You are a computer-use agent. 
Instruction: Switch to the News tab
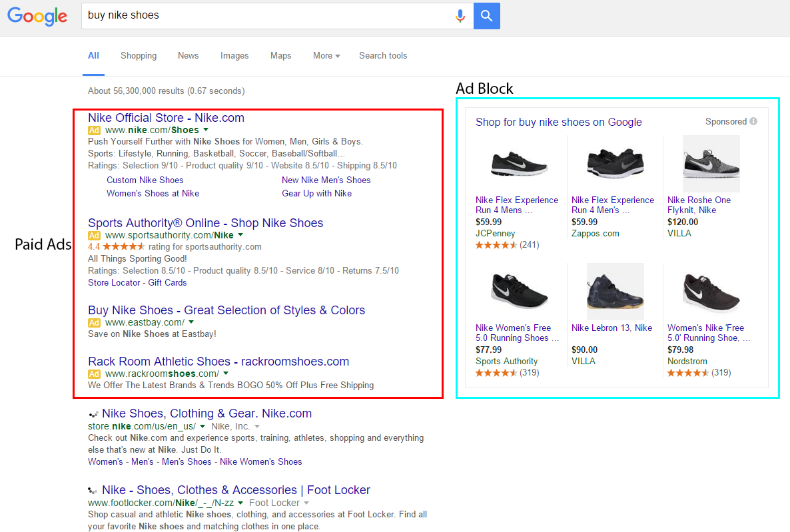pos(189,56)
